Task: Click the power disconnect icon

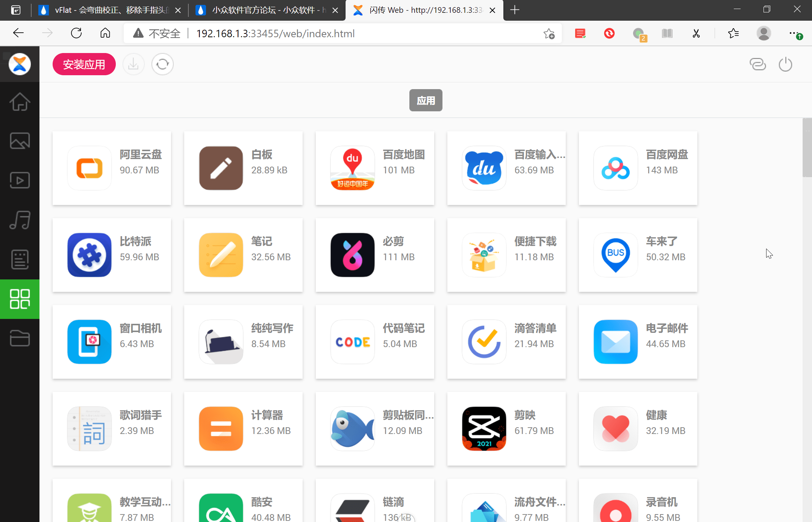Action: [x=785, y=64]
